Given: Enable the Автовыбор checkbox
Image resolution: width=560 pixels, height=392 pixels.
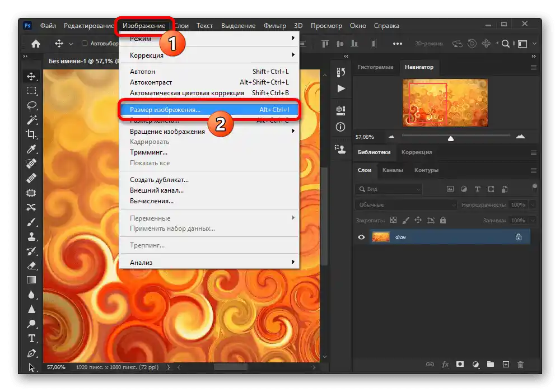Looking at the screenshot, I should [85, 43].
